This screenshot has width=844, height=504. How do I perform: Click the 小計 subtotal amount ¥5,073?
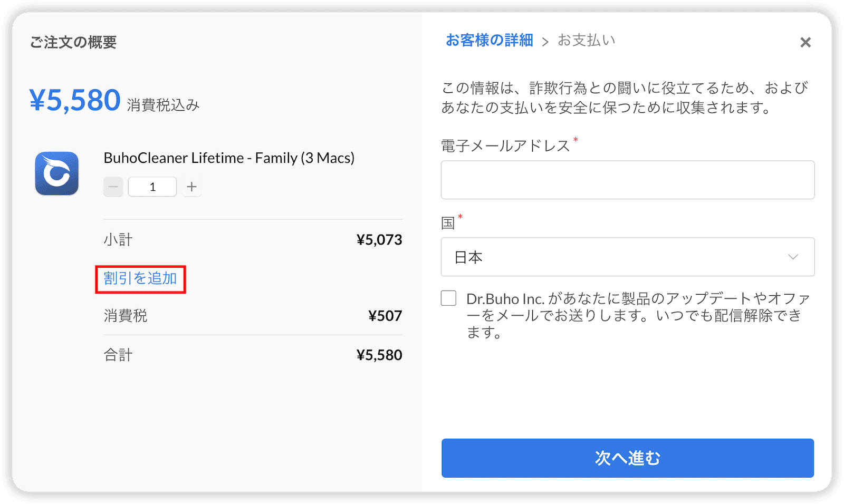[x=379, y=240]
